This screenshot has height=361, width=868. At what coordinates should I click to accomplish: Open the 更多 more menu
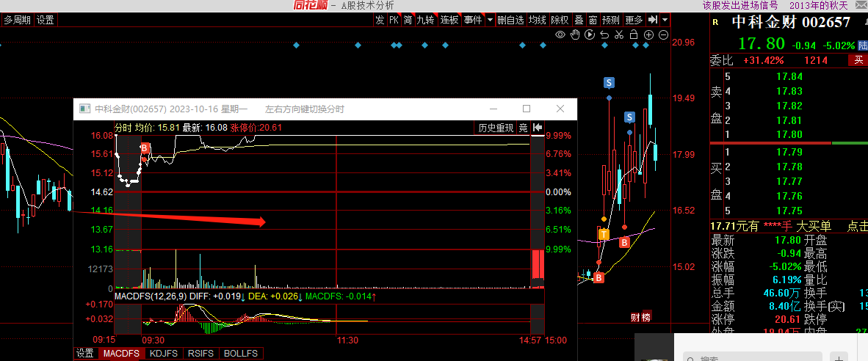[634, 20]
